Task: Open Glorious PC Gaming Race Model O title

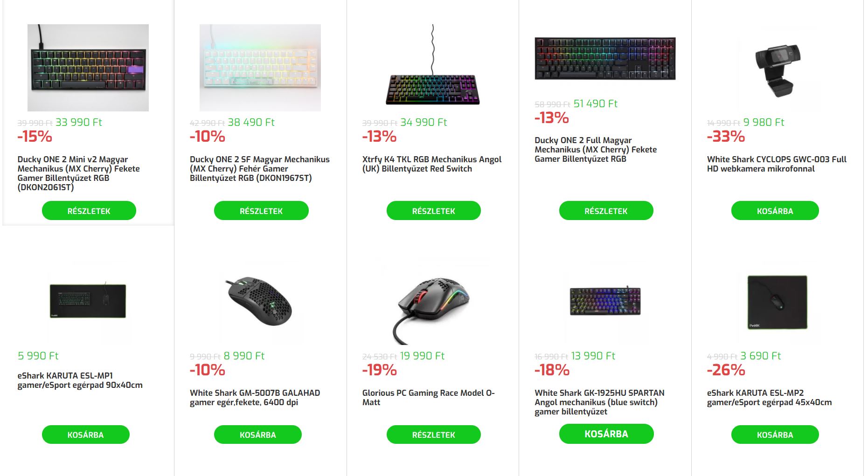Action: (x=428, y=398)
